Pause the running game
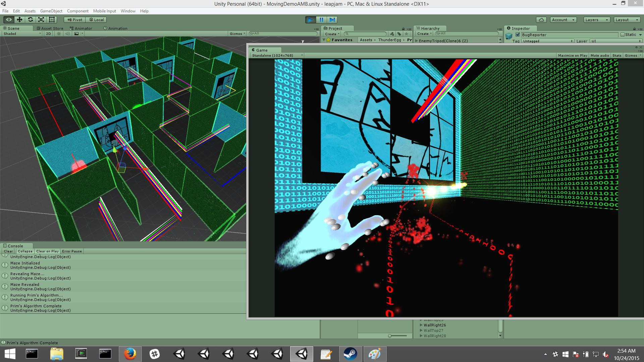 [321, 20]
